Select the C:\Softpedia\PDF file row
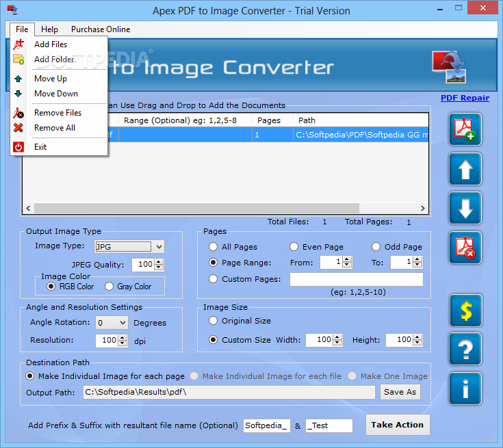This screenshot has height=448, width=503. 268,135
